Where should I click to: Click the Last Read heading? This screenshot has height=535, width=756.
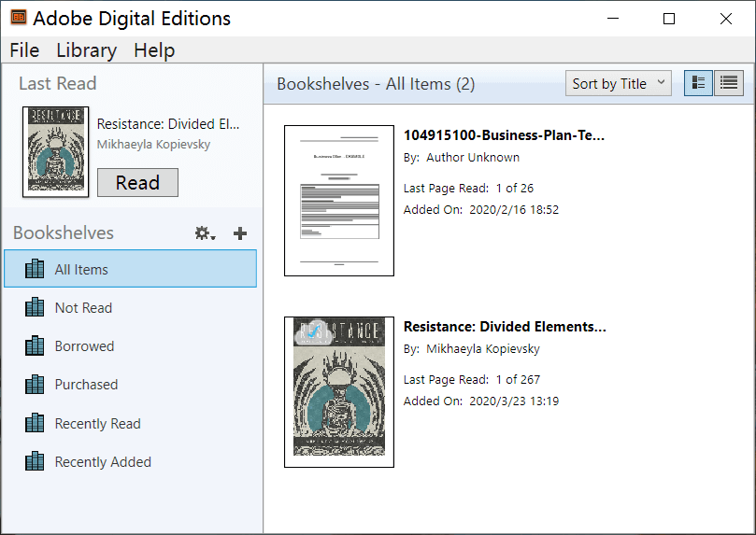(58, 83)
